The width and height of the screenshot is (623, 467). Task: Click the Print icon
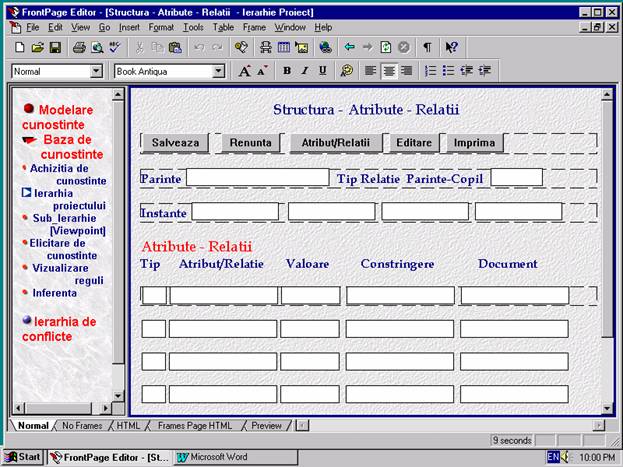pos(79,47)
